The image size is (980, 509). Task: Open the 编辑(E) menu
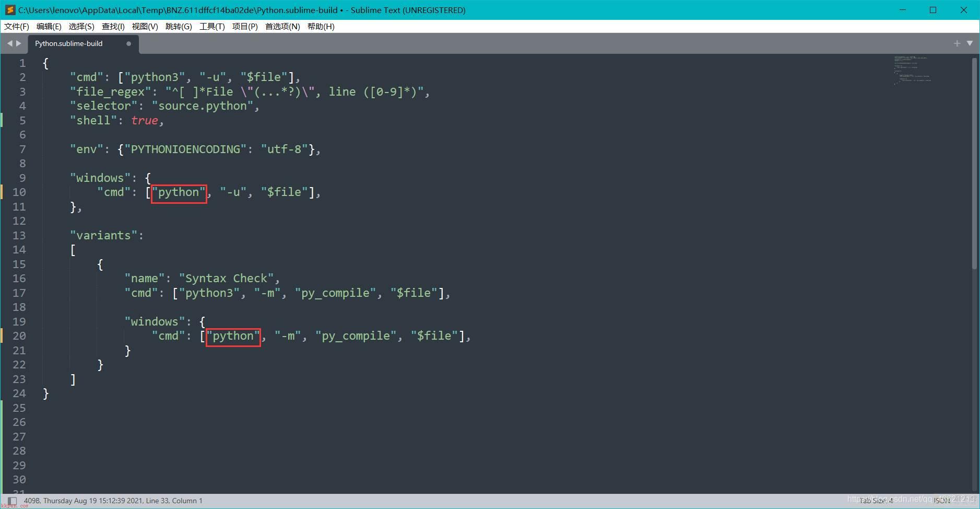coord(49,26)
